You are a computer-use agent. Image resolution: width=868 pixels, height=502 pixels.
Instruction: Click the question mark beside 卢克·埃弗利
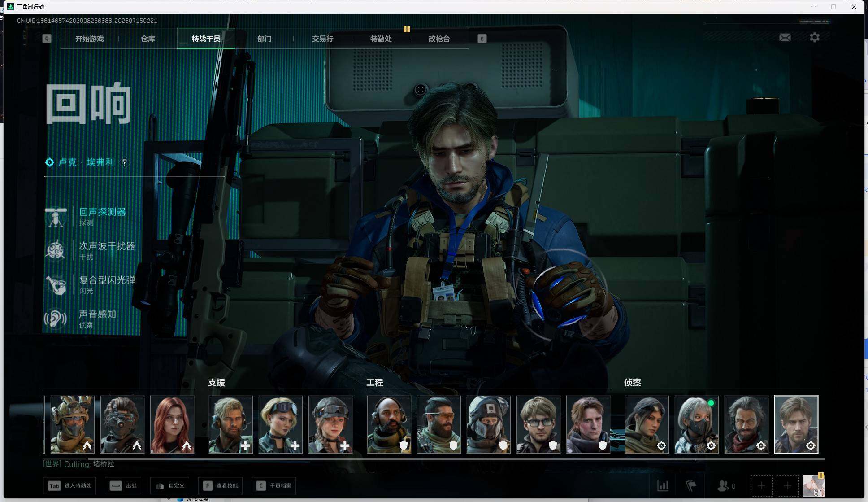coord(125,162)
